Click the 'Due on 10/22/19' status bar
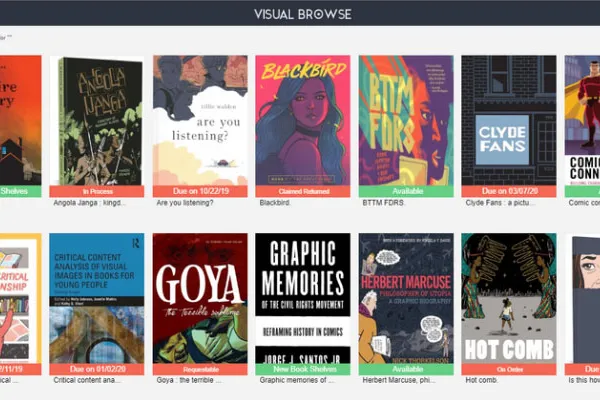The width and height of the screenshot is (600, 400). 200,191
